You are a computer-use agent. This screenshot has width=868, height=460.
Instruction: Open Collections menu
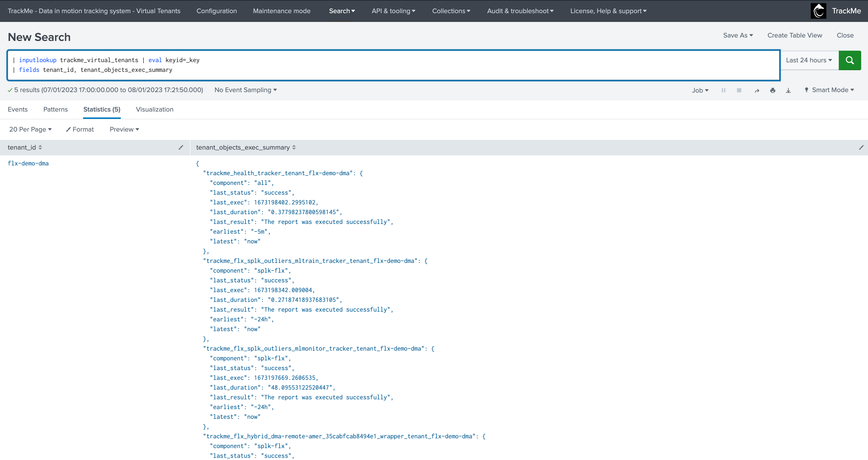[451, 11]
